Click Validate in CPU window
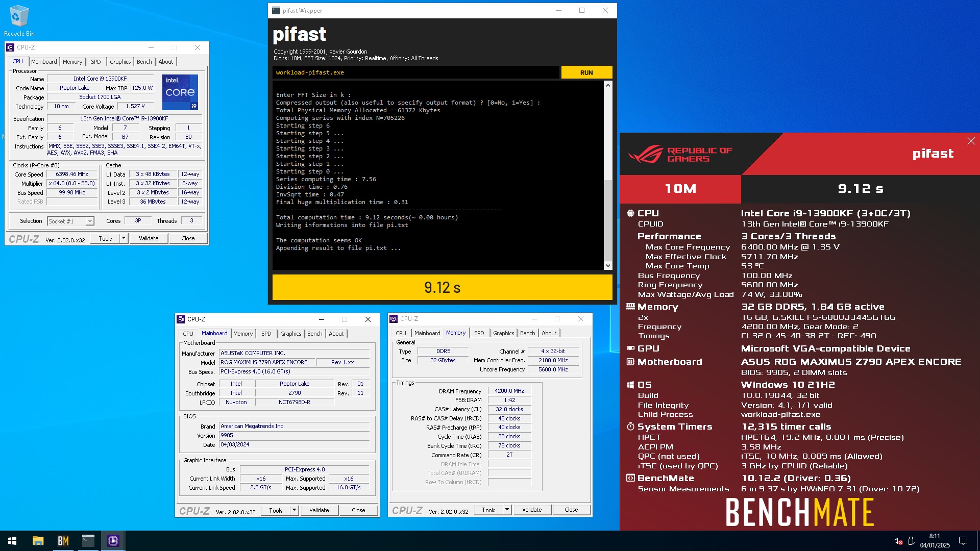 [x=149, y=238]
